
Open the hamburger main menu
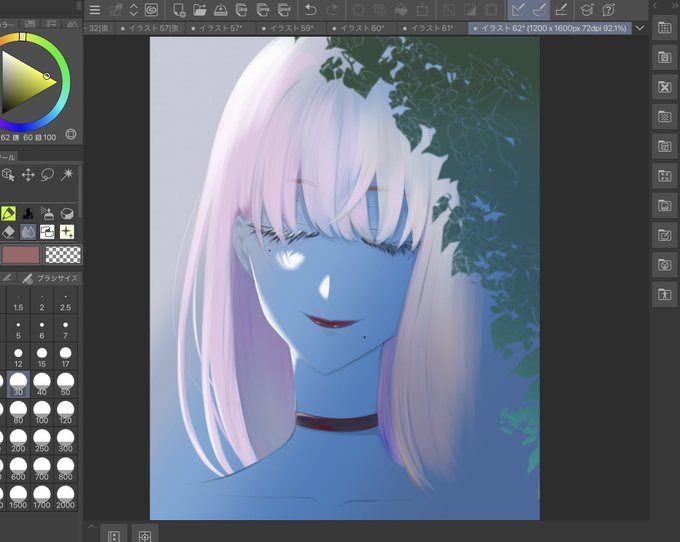95,10
